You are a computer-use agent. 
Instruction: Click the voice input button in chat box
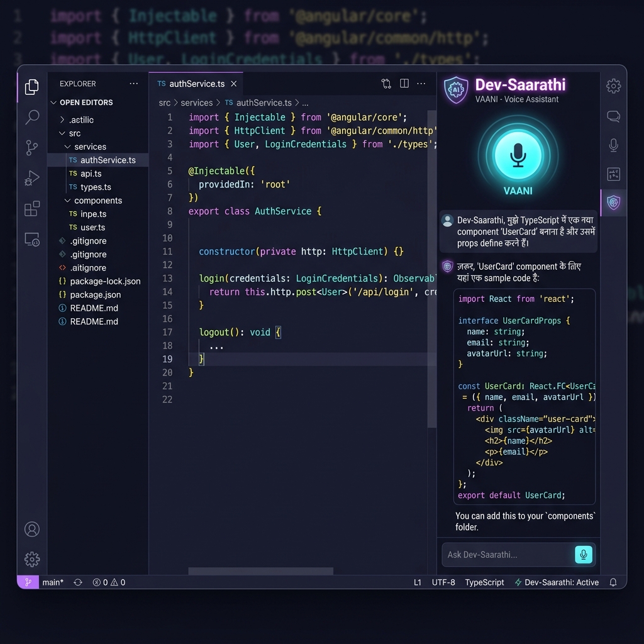[583, 555]
